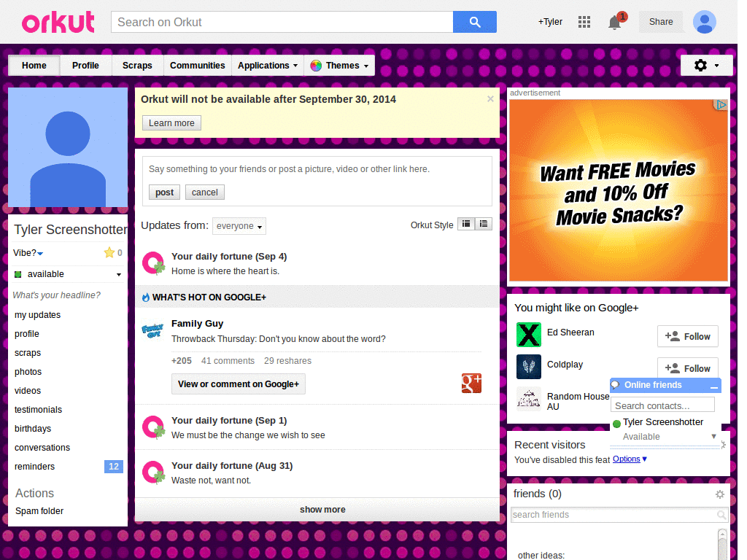Click your profile avatar in the top bar
The width and height of the screenshot is (747, 560).
704,22
